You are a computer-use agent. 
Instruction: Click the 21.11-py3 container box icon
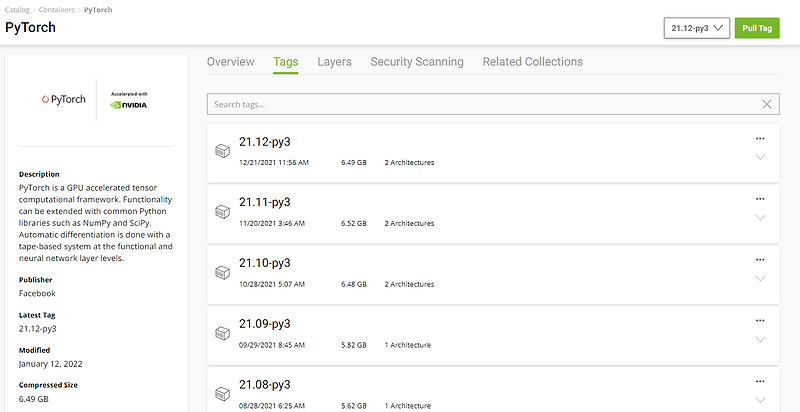(223, 212)
